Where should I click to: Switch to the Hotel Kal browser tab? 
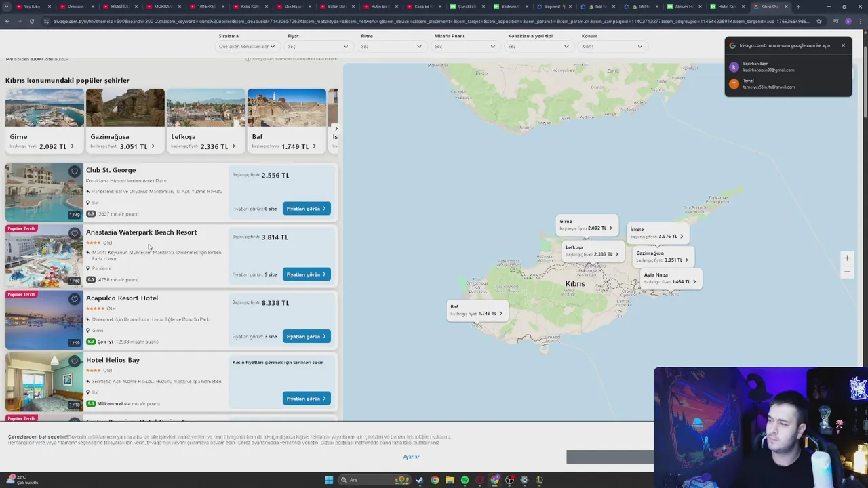[x=727, y=7]
